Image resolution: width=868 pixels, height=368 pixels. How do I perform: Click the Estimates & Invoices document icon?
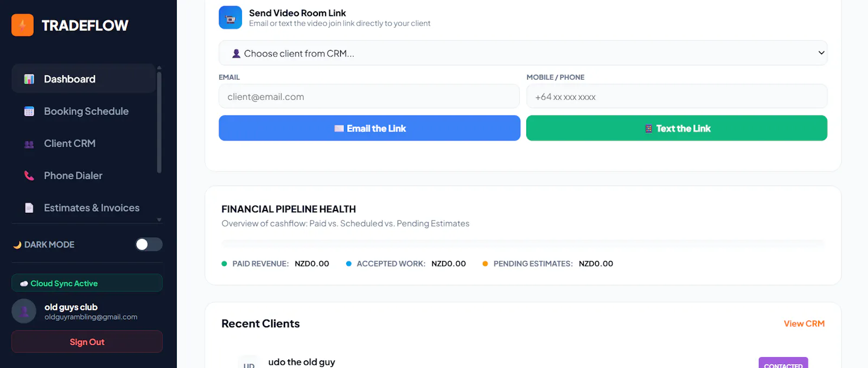click(29, 208)
